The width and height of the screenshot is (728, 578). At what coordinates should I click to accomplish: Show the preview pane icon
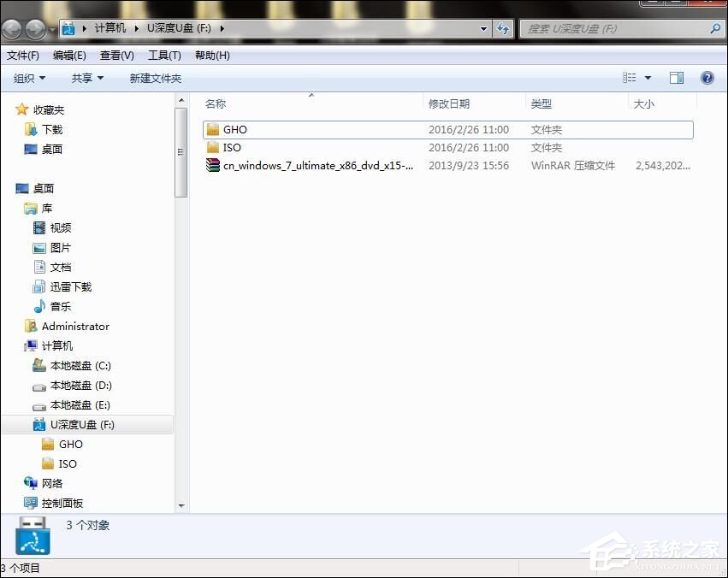click(x=676, y=77)
